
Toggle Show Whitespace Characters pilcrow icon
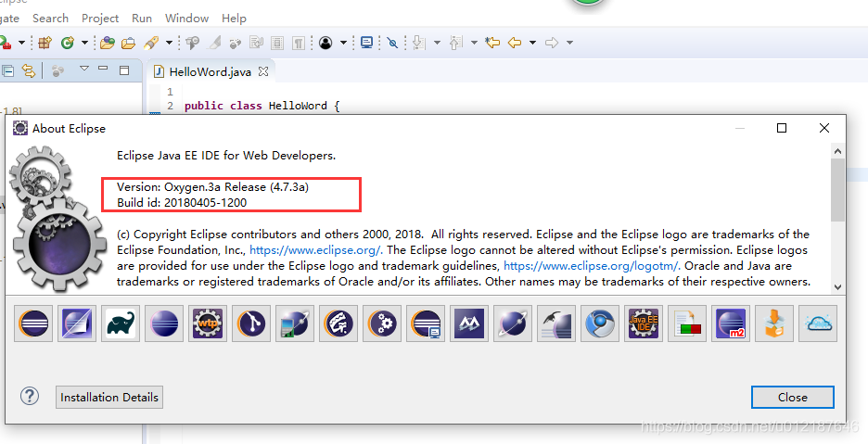[x=299, y=43]
